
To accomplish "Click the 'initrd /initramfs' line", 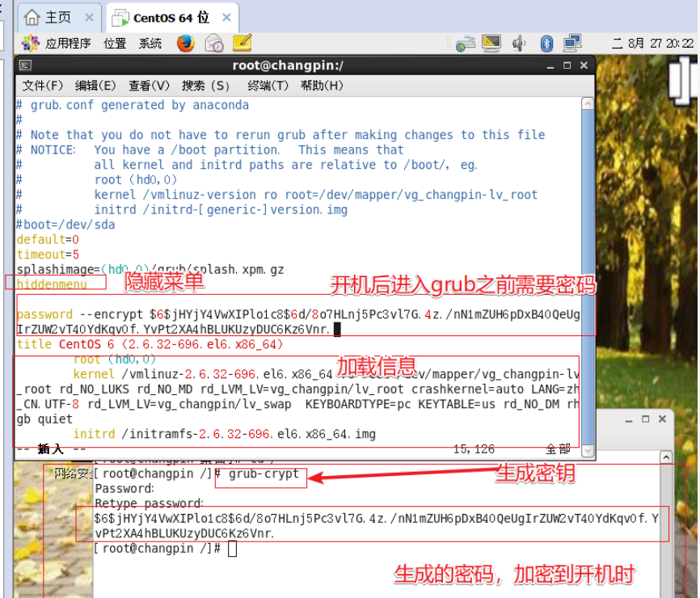I will pos(224,434).
